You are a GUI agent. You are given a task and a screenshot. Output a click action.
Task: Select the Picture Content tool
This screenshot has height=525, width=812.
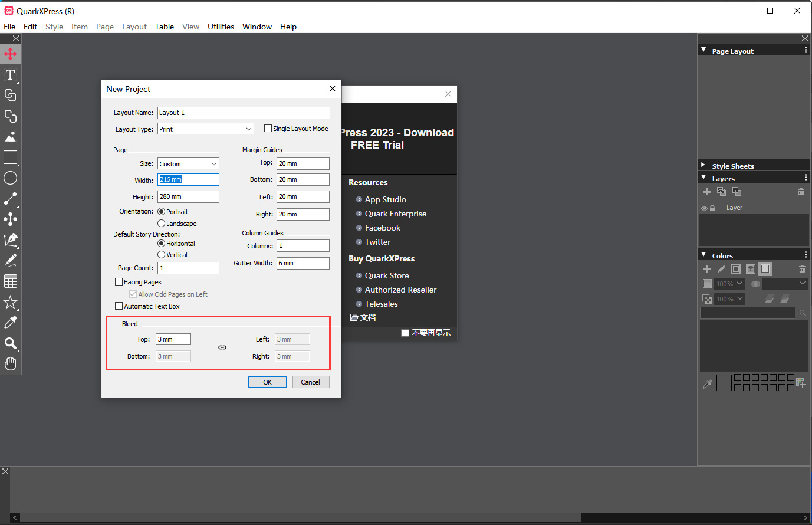tap(11, 137)
